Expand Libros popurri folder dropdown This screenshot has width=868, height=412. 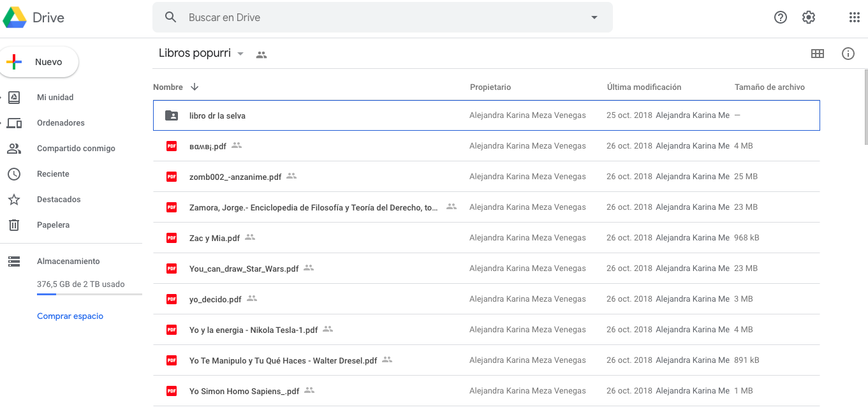(x=240, y=54)
